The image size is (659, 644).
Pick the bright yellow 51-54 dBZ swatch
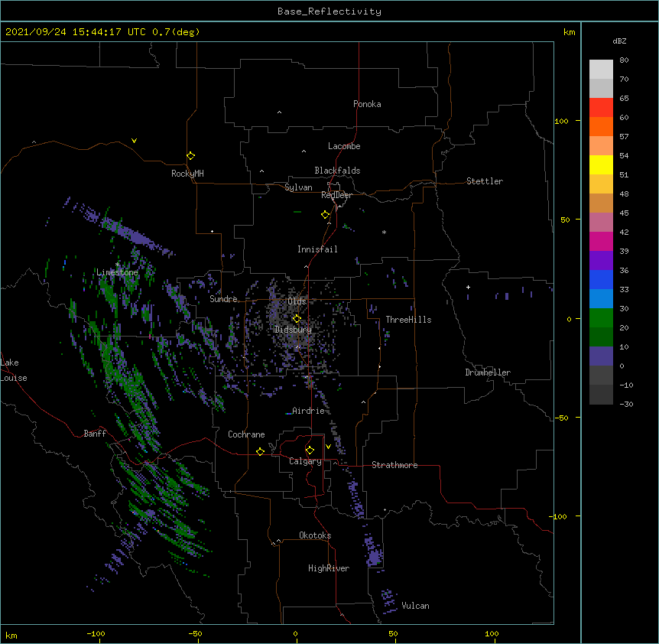click(x=601, y=164)
